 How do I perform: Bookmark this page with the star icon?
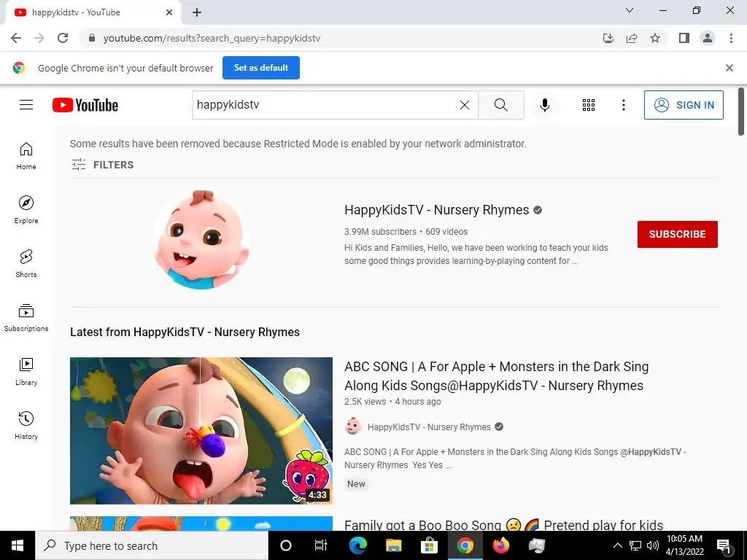(x=655, y=38)
